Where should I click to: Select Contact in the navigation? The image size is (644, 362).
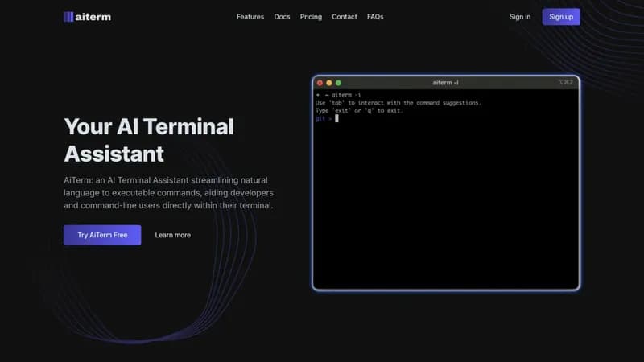click(345, 17)
